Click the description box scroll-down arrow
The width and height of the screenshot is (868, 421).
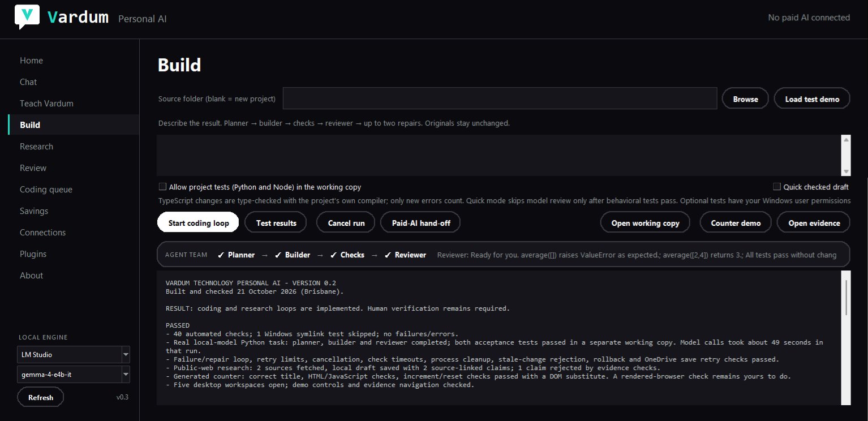coord(846,171)
